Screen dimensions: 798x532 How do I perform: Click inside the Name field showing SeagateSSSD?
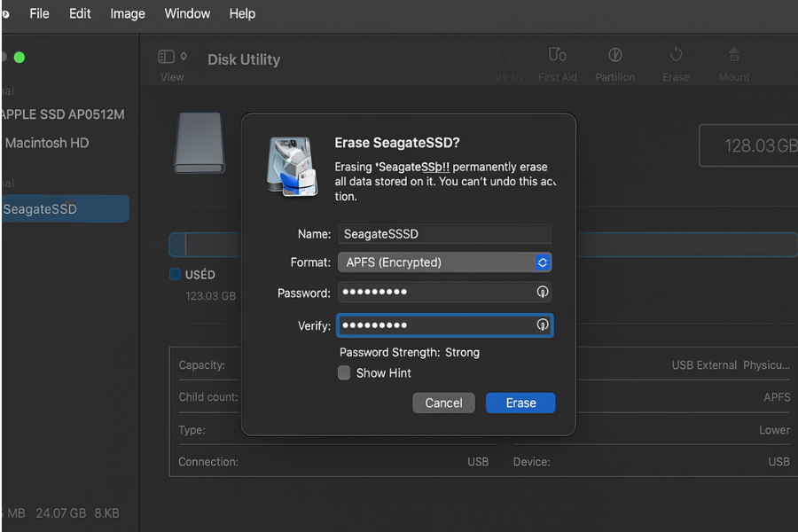(443, 233)
